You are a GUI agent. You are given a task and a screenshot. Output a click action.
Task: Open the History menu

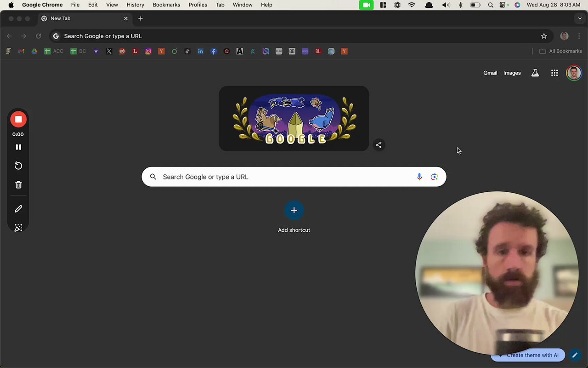click(x=136, y=5)
